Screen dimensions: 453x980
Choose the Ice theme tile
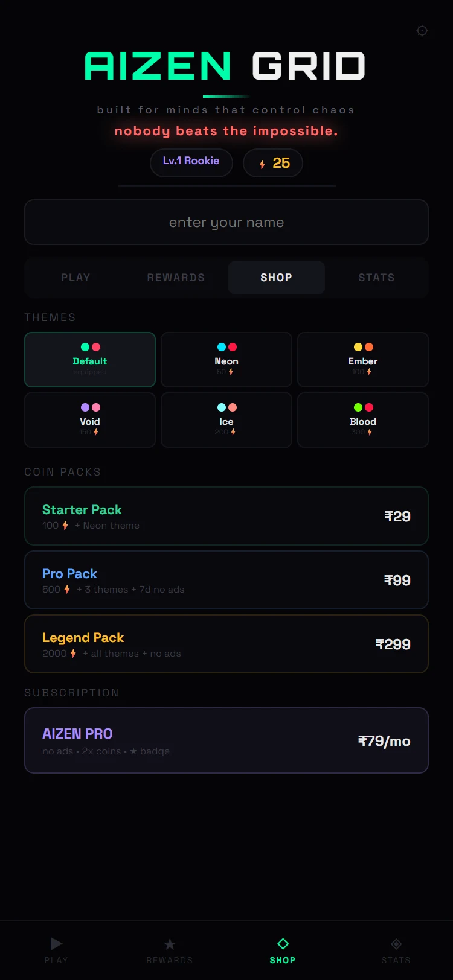pyautogui.click(x=226, y=420)
